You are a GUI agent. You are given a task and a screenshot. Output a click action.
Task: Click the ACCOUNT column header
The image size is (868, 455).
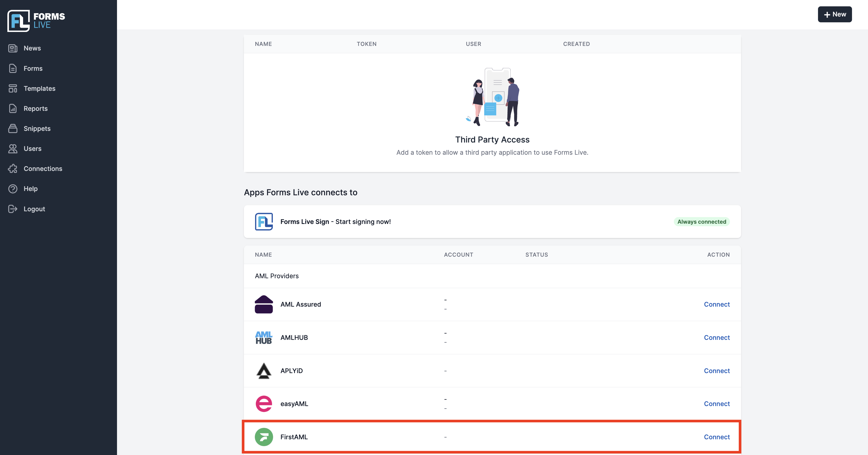458,255
